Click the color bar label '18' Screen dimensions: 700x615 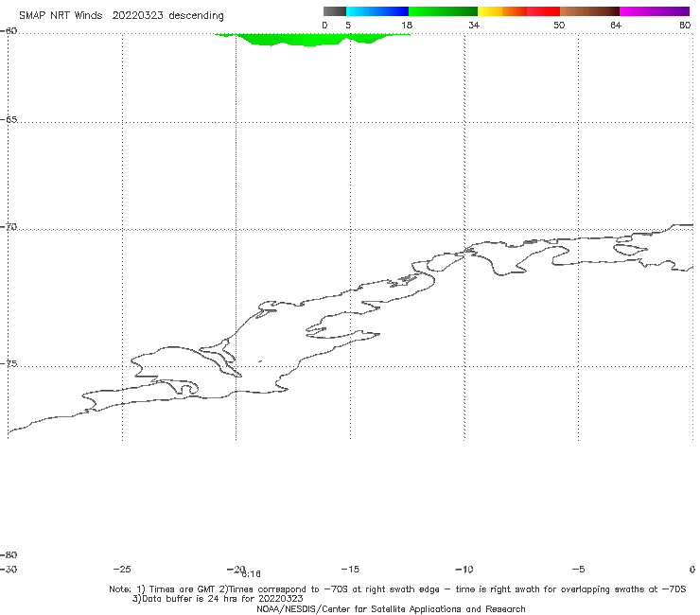pos(407,26)
